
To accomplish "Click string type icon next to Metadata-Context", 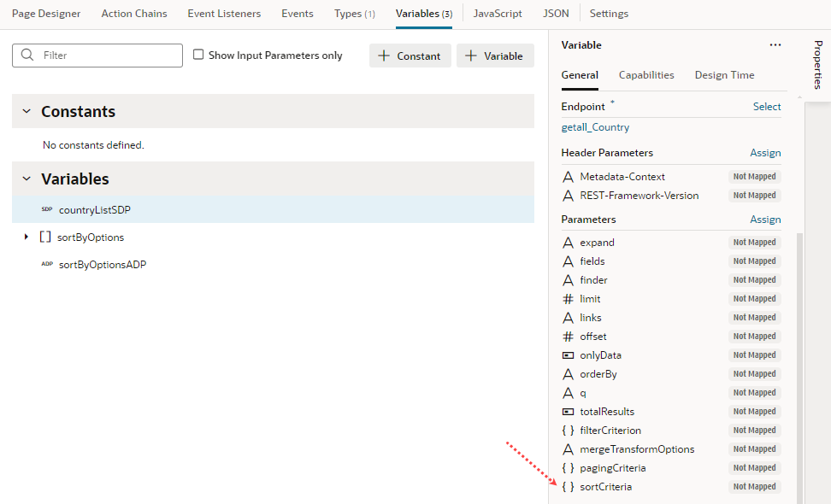I will pyautogui.click(x=569, y=176).
